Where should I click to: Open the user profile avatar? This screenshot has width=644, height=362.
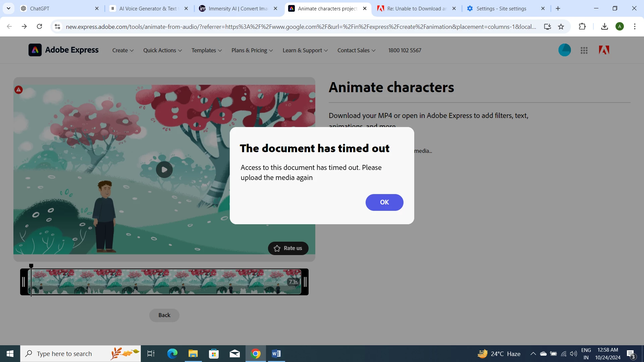565,50
